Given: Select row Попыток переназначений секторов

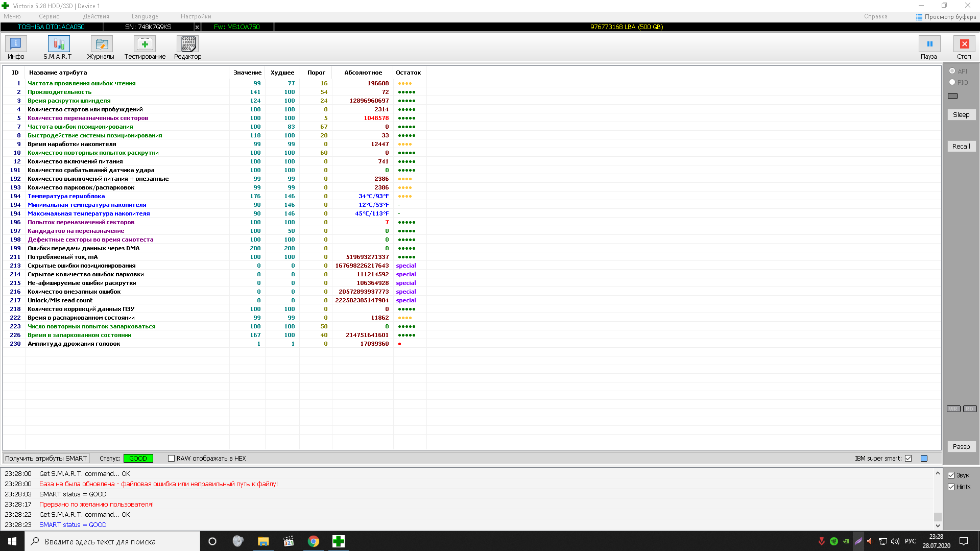Looking at the screenshot, I should pyautogui.click(x=214, y=222).
